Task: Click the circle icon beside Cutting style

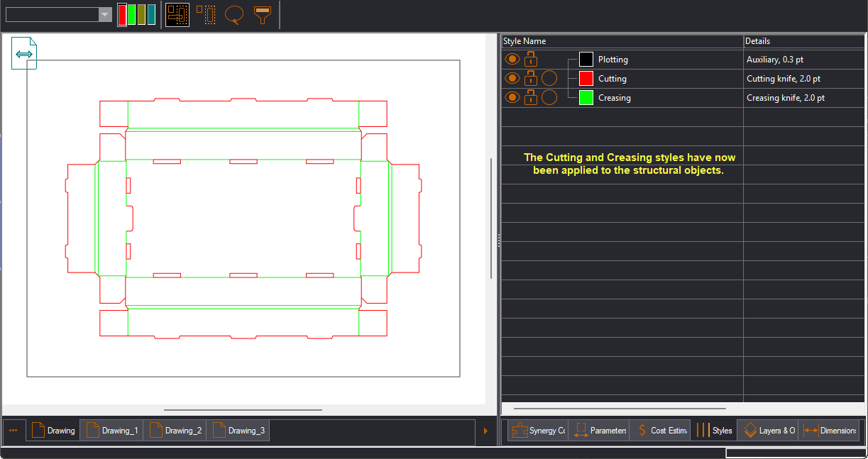Action: point(549,79)
